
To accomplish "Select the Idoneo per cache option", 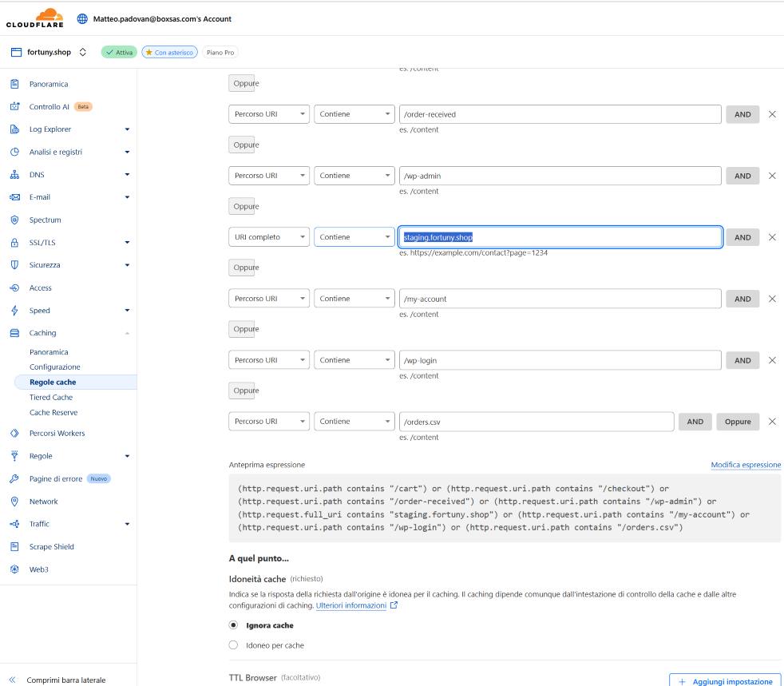I will (234, 645).
